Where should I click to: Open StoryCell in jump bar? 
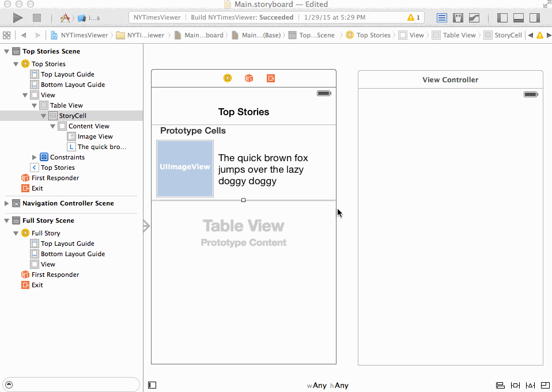pyautogui.click(x=503, y=35)
